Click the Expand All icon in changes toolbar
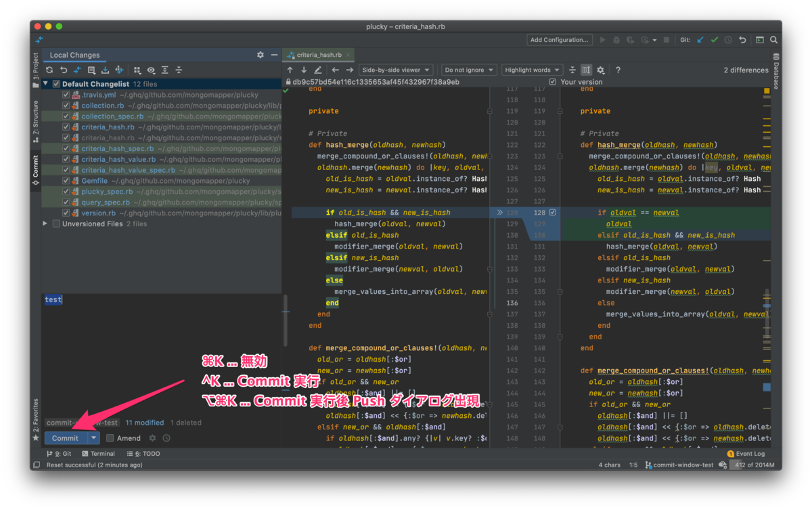The width and height of the screenshot is (812, 510). (165, 70)
